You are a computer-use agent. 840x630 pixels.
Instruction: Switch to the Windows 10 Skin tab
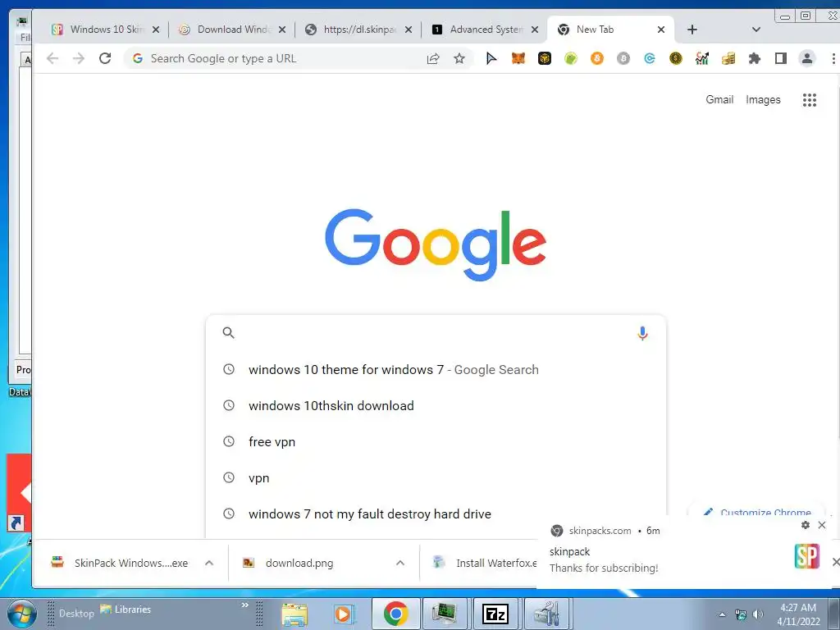coord(107,30)
